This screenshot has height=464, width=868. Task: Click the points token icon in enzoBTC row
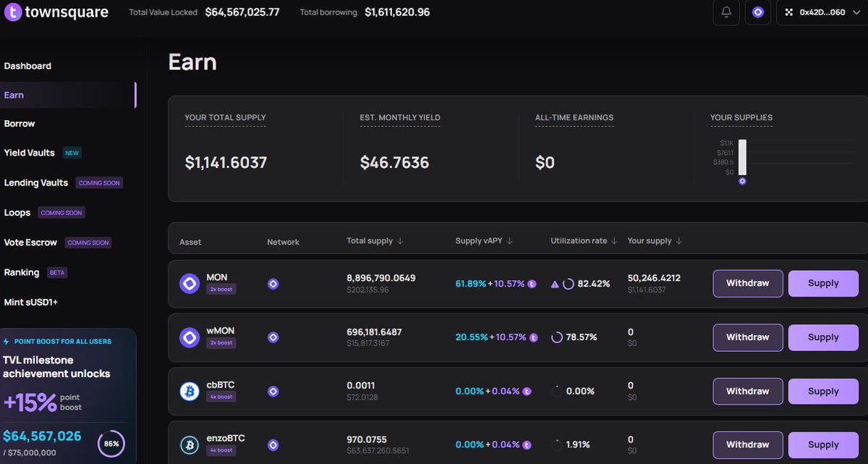coord(527,444)
